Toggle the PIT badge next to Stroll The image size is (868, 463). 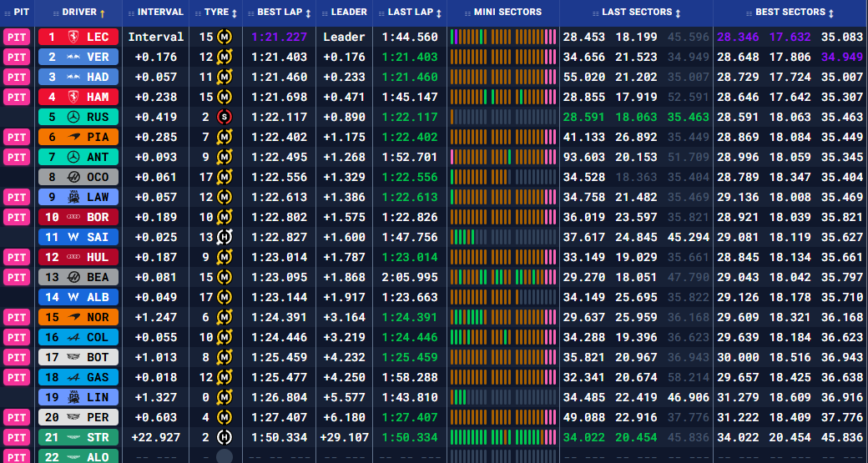tap(17, 437)
